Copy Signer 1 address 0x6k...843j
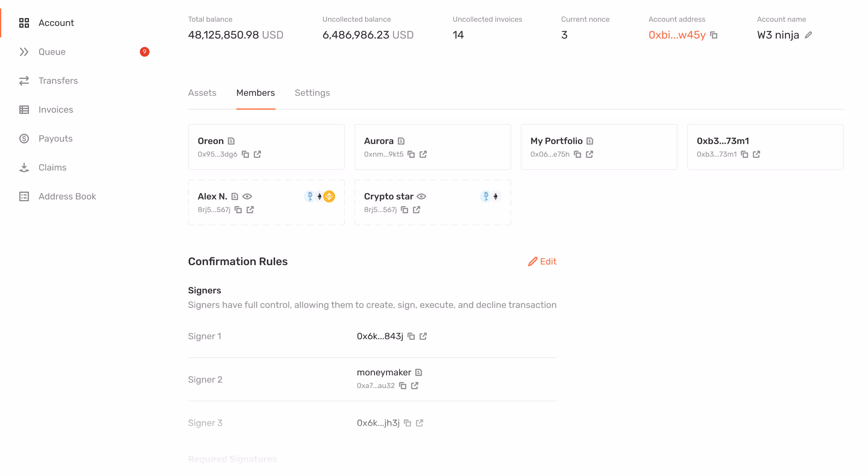 point(411,336)
